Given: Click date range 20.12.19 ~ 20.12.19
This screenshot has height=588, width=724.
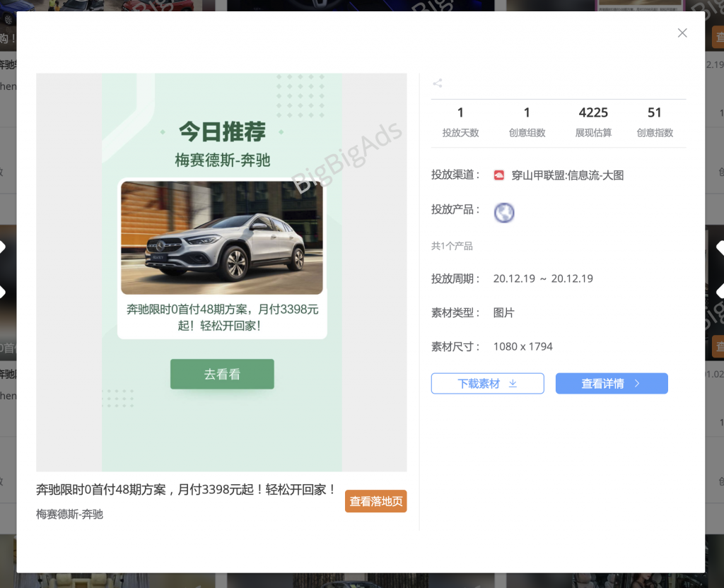Looking at the screenshot, I should (x=543, y=278).
